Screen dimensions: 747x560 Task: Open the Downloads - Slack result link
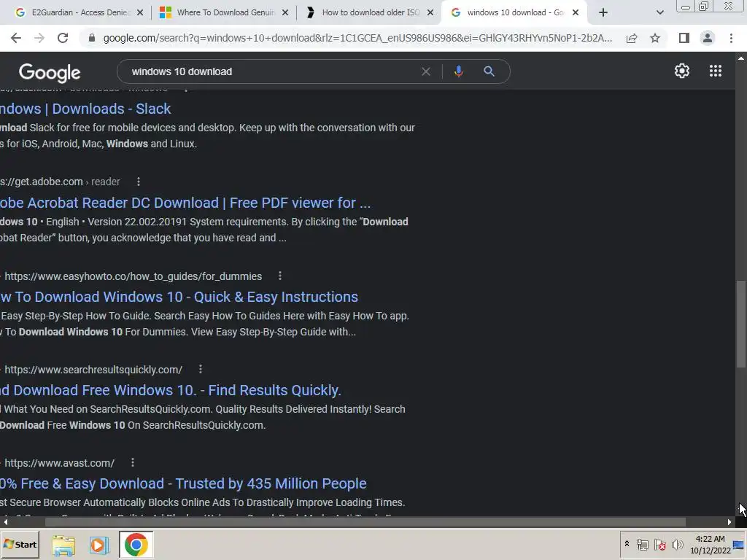(85, 109)
